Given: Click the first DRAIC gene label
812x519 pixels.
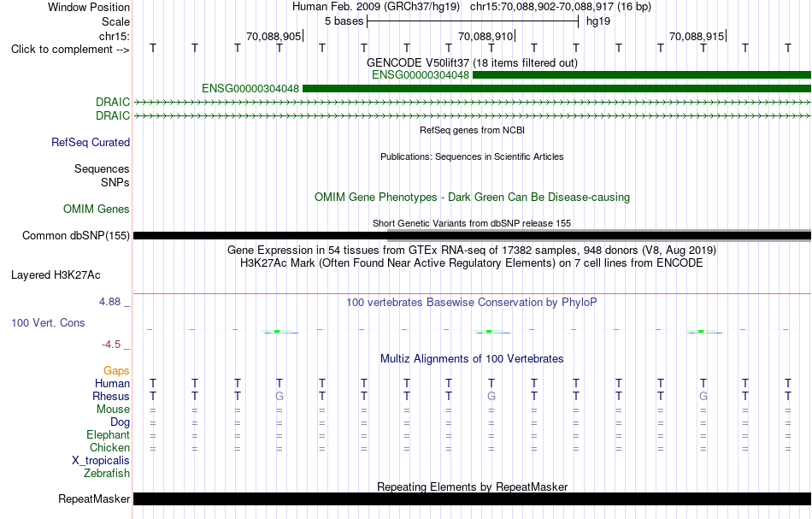Looking at the screenshot, I should point(113,102).
